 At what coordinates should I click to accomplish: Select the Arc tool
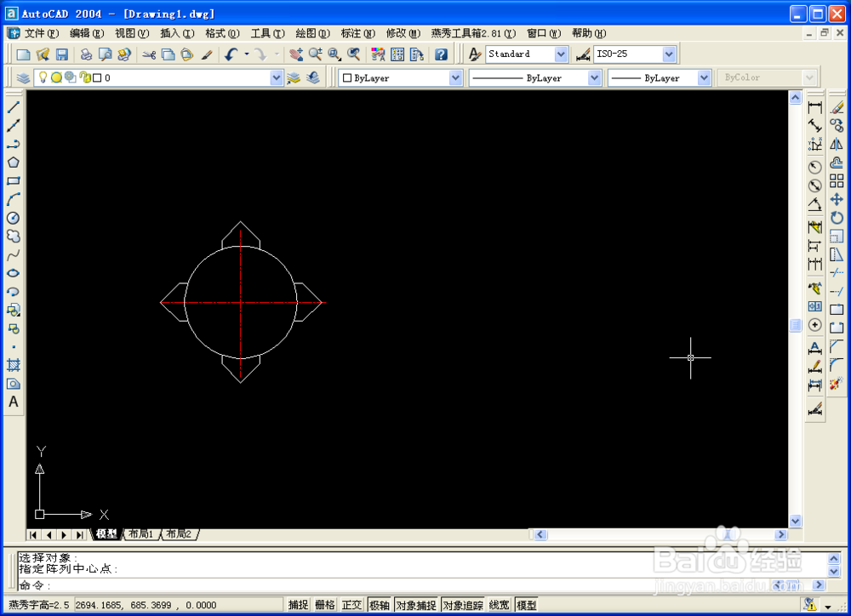click(14, 199)
